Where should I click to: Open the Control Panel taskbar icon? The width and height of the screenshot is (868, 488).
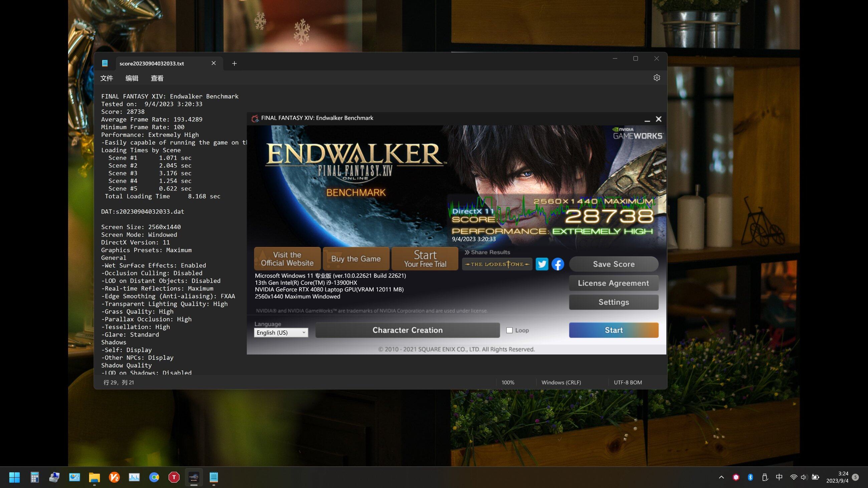[x=74, y=477]
